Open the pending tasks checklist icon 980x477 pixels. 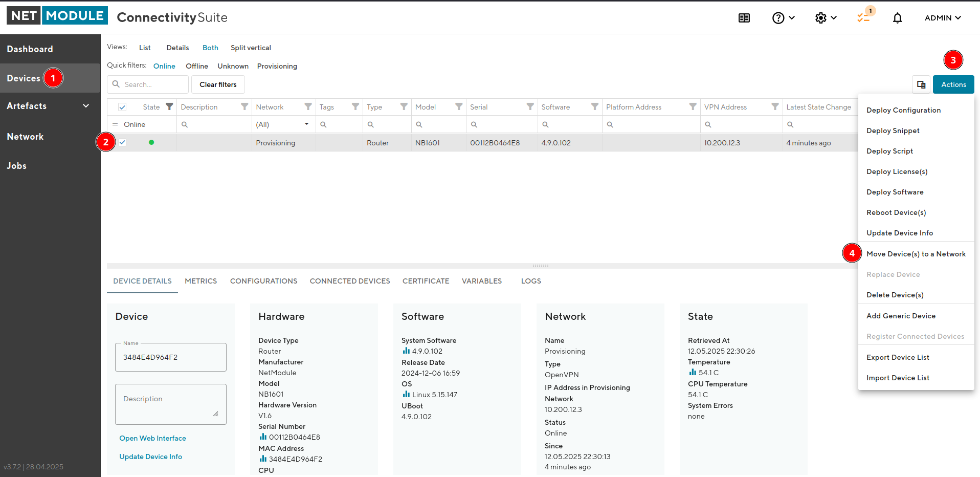863,18
